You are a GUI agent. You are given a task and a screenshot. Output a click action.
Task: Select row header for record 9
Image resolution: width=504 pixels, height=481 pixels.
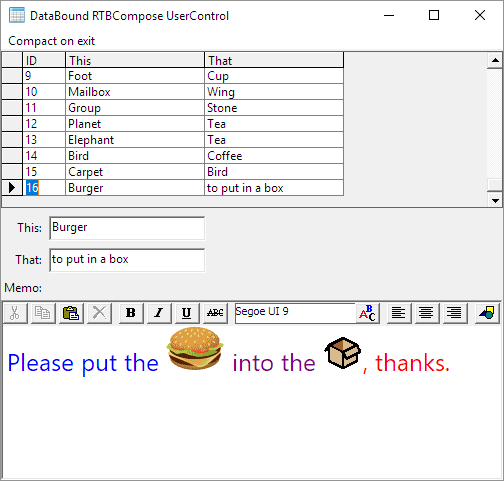[x=12, y=76]
